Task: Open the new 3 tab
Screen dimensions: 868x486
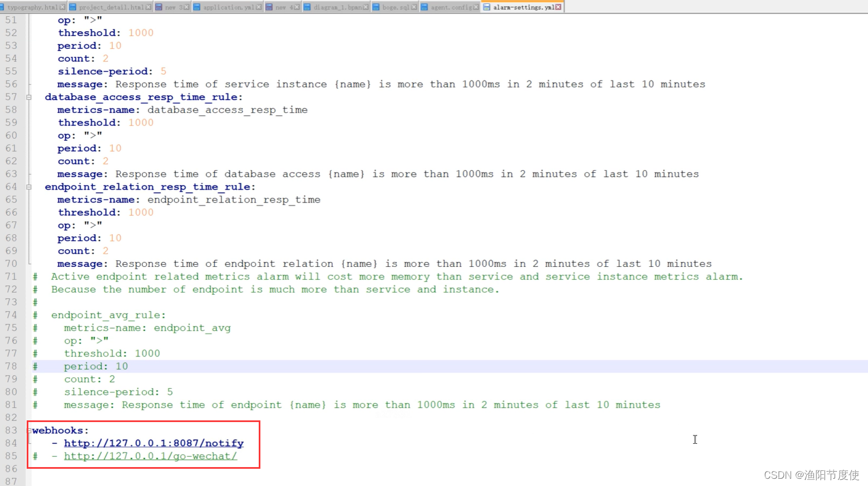Action: point(172,7)
